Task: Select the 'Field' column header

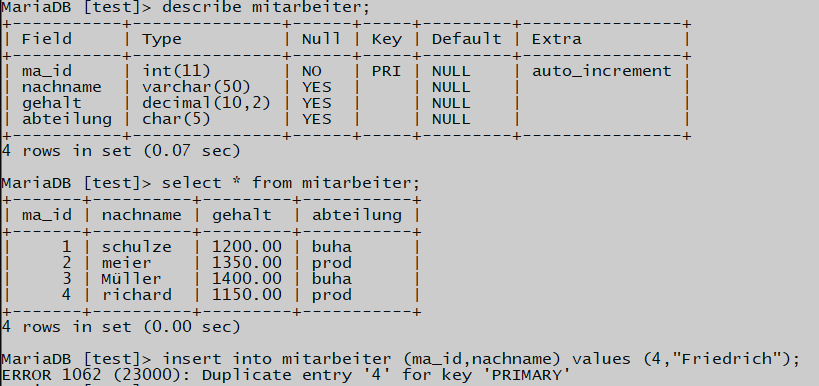Action: tap(46, 39)
